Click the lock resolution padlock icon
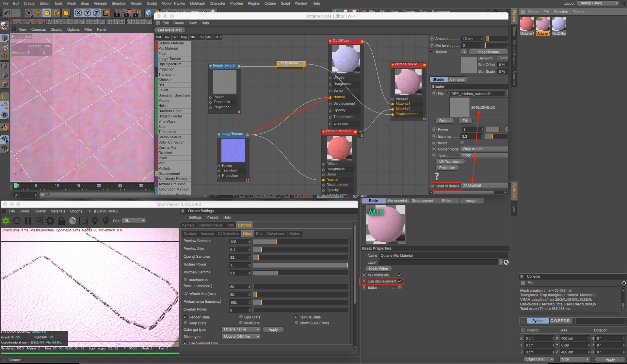This screenshot has height=364, width=627. (61, 221)
